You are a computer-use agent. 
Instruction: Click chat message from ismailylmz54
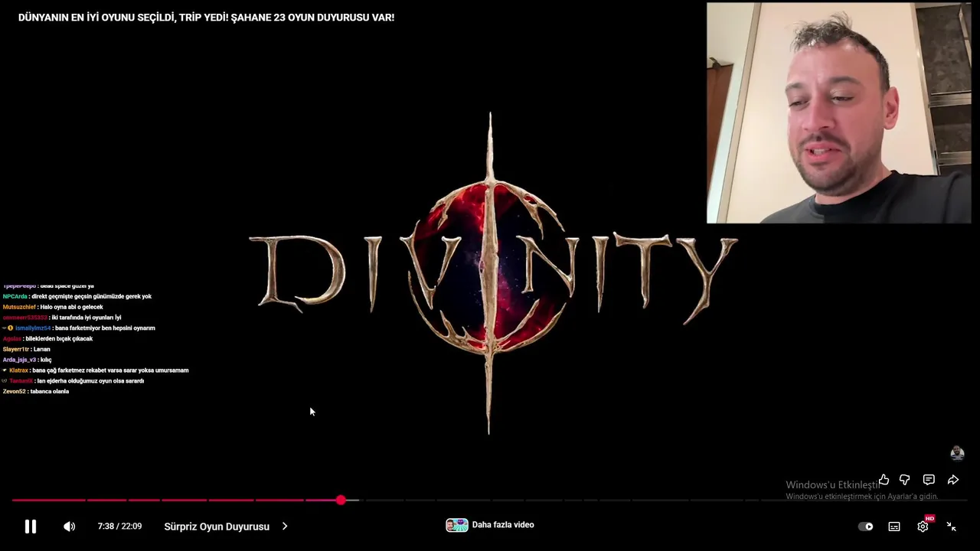[79, 328]
